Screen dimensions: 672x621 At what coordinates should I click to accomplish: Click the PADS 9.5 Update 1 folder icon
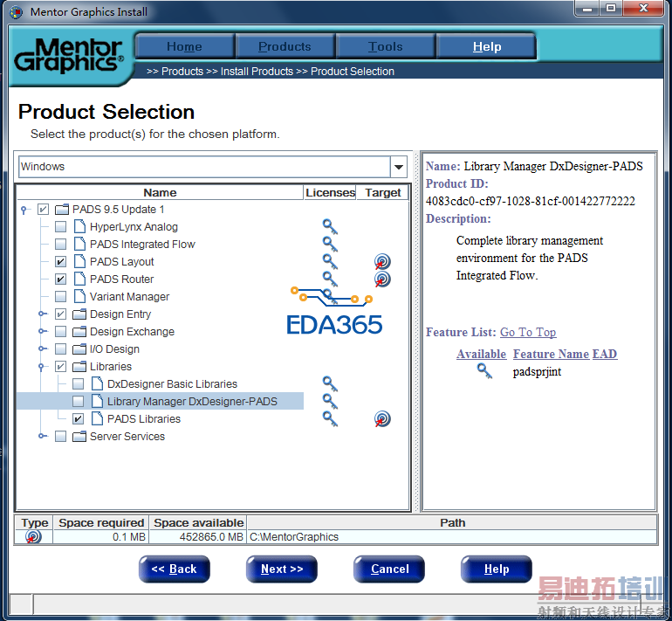62,210
